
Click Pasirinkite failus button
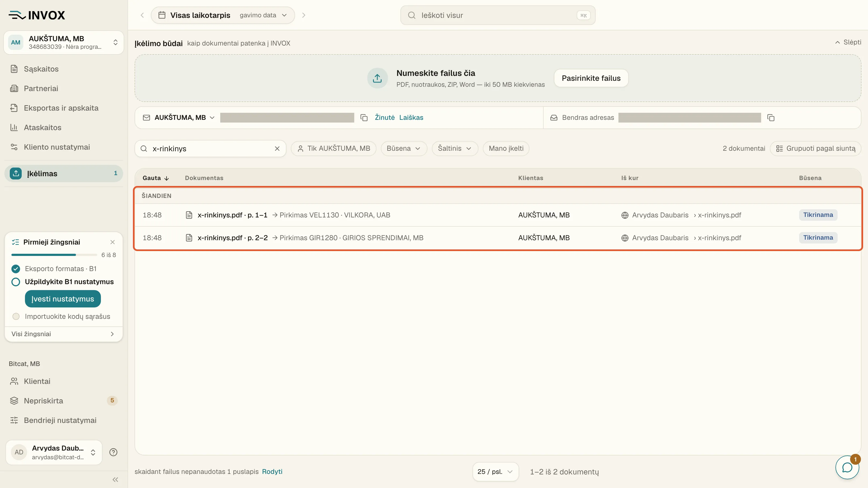click(x=591, y=78)
